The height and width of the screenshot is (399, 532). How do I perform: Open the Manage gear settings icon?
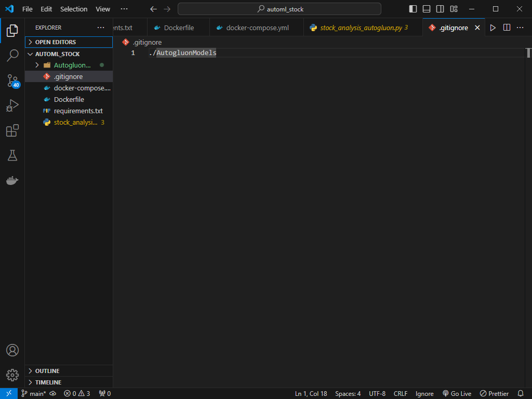12,375
